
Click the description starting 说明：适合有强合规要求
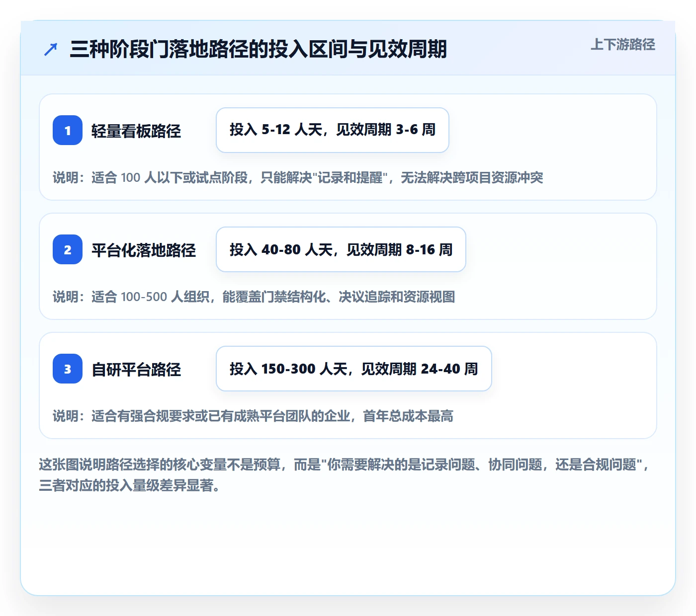(x=253, y=416)
